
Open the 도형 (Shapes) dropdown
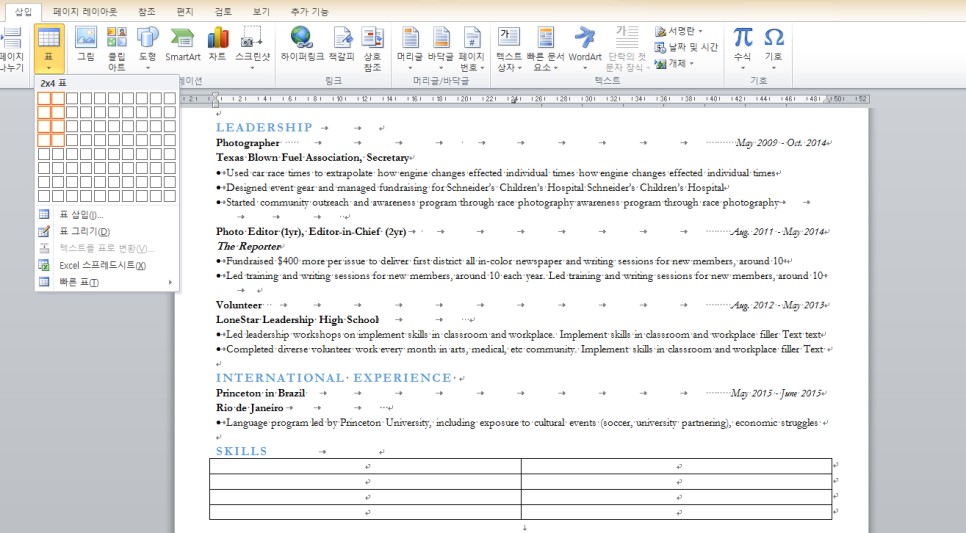147,48
